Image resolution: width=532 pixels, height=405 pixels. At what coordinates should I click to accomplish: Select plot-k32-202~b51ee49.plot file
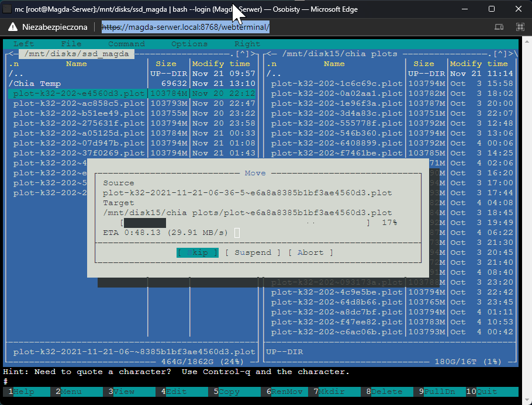coord(132,113)
